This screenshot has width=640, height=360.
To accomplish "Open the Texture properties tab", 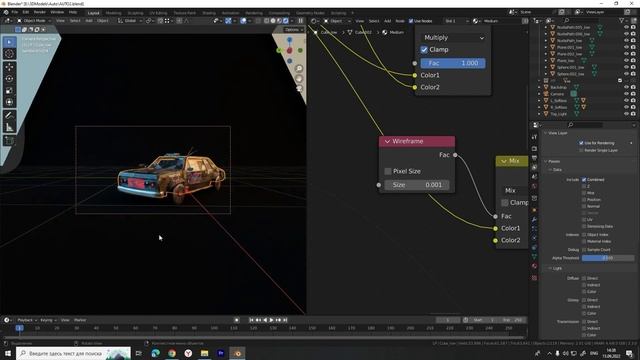I will [x=534, y=278].
